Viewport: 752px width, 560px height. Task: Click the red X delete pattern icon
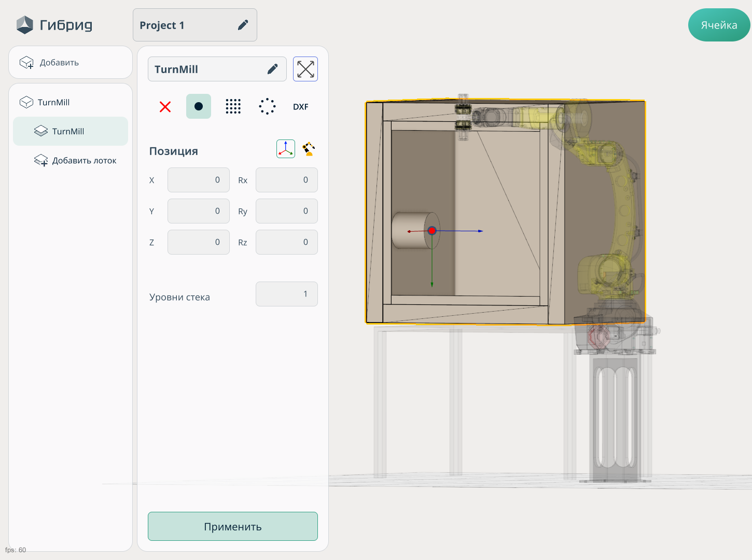pyautogui.click(x=165, y=107)
